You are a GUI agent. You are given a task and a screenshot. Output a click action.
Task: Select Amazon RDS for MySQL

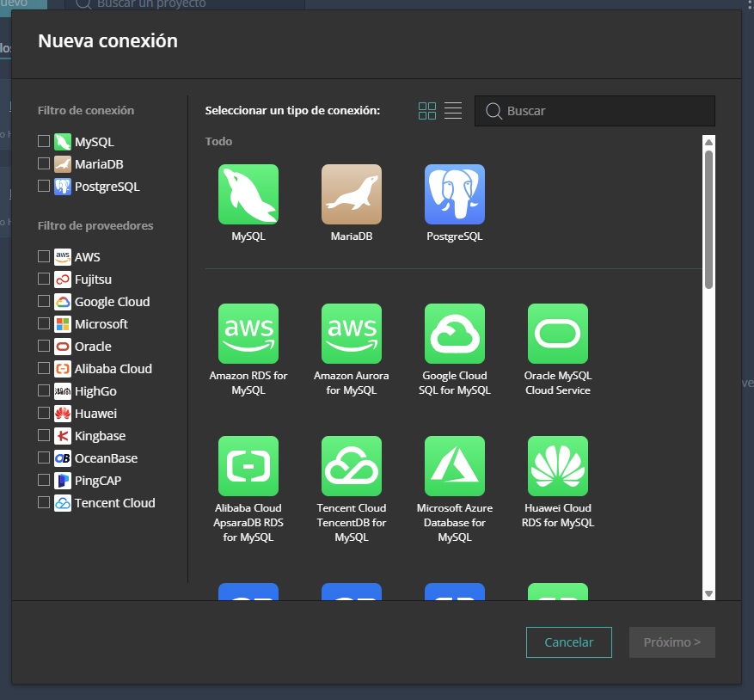[248, 334]
